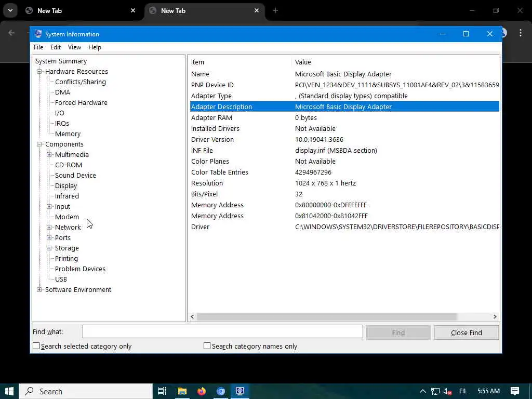Click into the Find what field
Screen dimensions: 532x399
pos(222,331)
